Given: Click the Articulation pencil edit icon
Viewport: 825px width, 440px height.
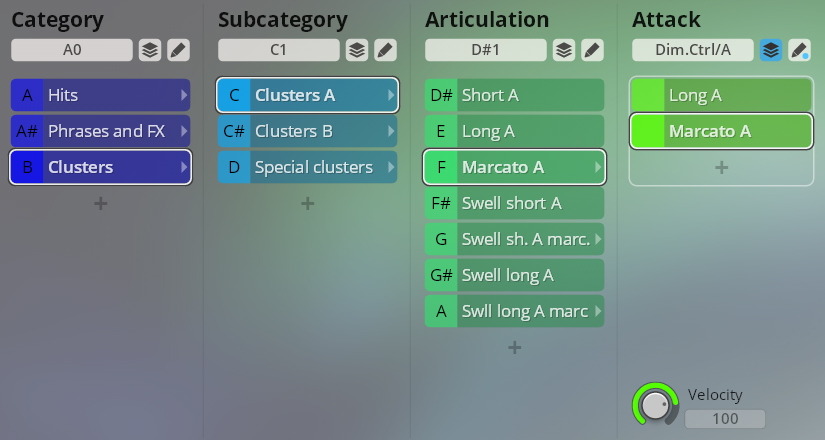Looking at the screenshot, I should 592,50.
